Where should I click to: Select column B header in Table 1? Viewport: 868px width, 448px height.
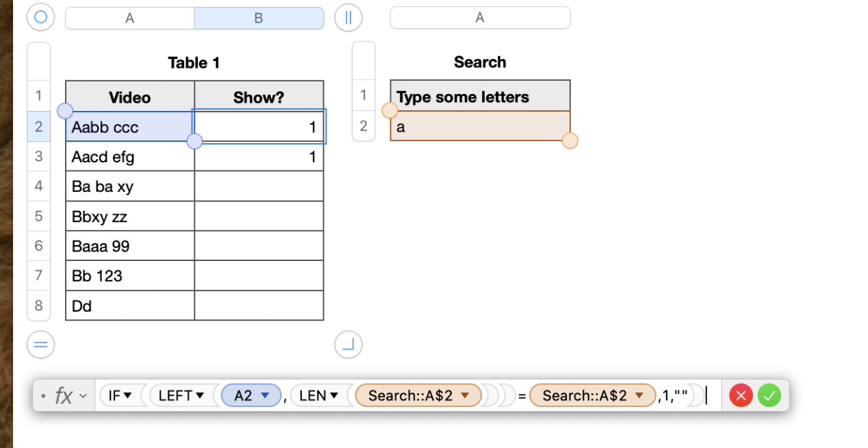[259, 18]
